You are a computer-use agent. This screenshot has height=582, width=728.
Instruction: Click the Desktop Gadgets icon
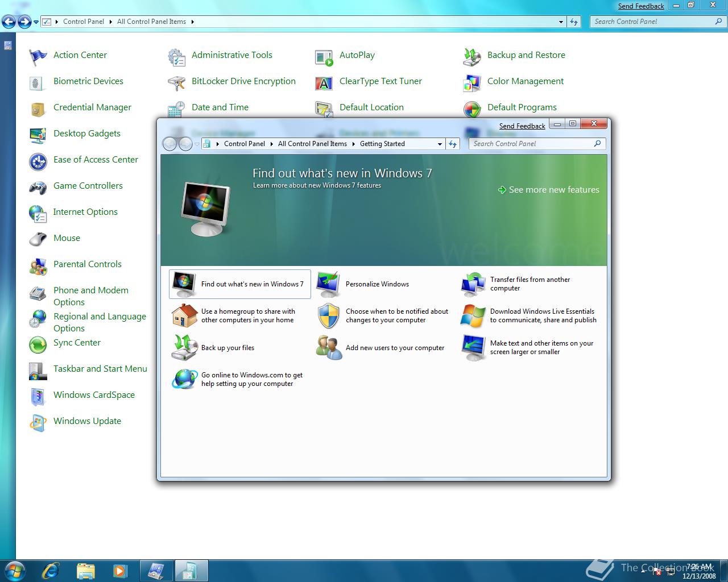click(38, 135)
